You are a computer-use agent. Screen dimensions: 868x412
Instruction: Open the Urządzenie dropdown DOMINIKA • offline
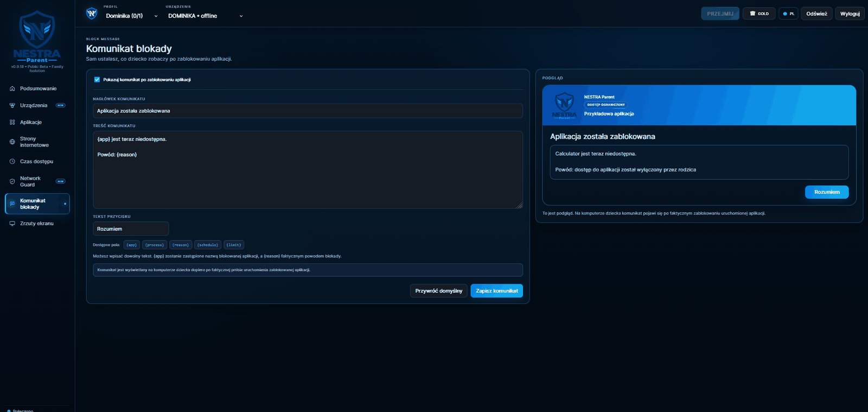point(206,16)
